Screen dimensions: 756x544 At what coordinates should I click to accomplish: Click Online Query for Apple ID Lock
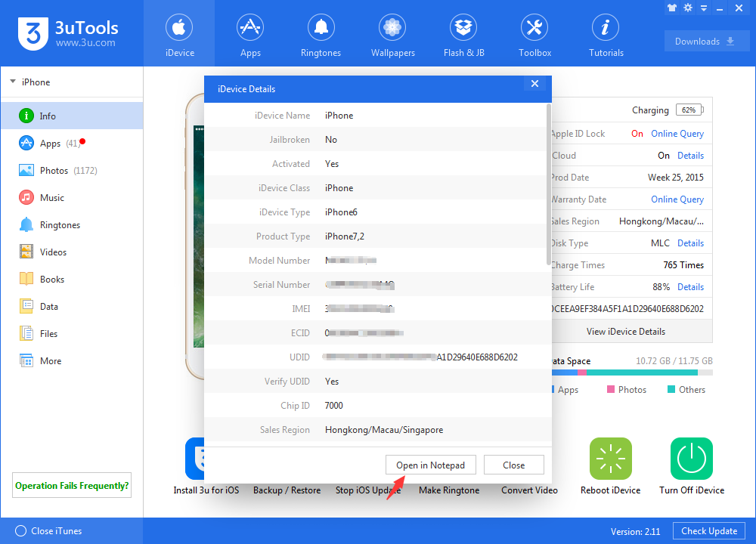click(677, 134)
